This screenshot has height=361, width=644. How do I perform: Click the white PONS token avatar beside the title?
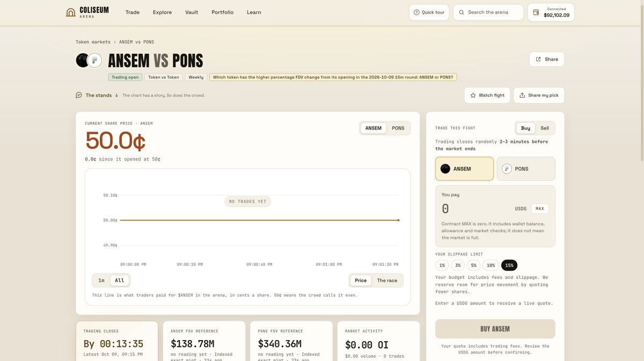coord(95,60)
